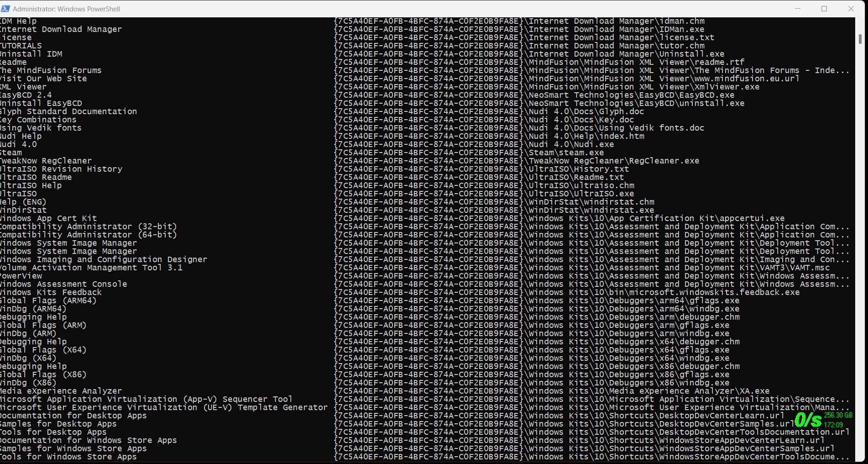This screenshot has height=464, width=868.
Task: Click the path ending in 'x64\debugger.chm'
Action: (x=537, y=342)
